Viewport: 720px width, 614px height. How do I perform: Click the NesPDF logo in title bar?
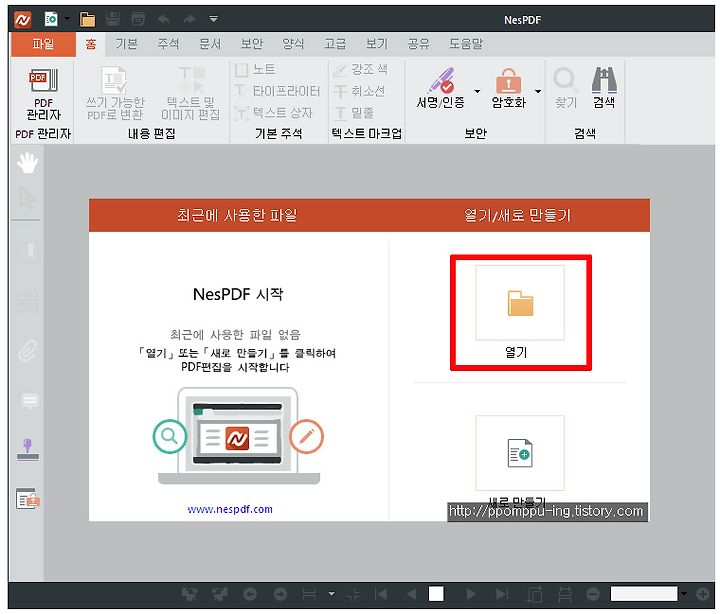click(x=22, y=19)
